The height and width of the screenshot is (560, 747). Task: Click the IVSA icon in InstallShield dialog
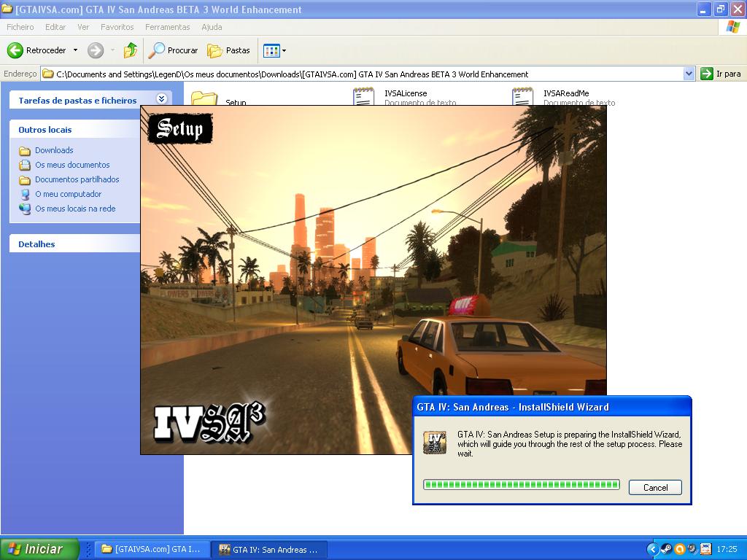click(x=436, y=443)
